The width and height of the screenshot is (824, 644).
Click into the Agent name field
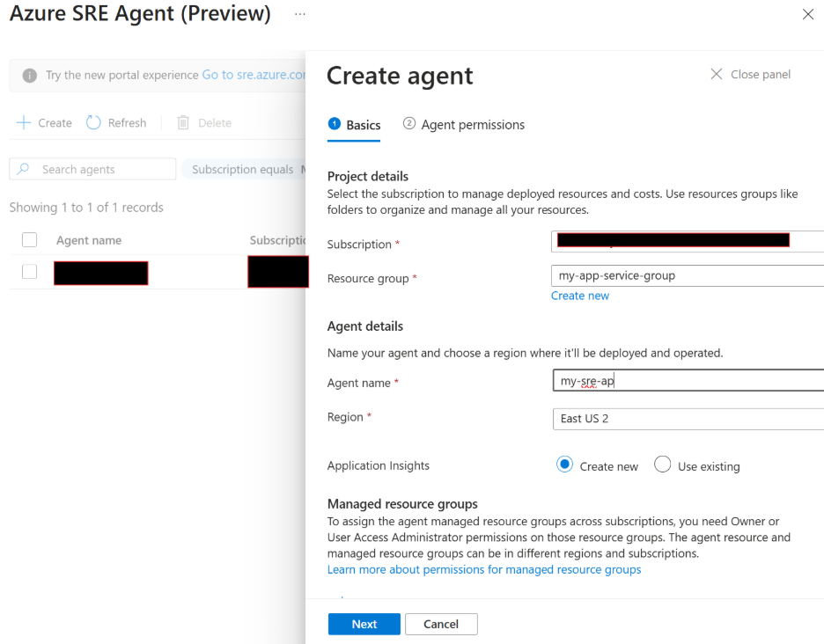[687, 381]
